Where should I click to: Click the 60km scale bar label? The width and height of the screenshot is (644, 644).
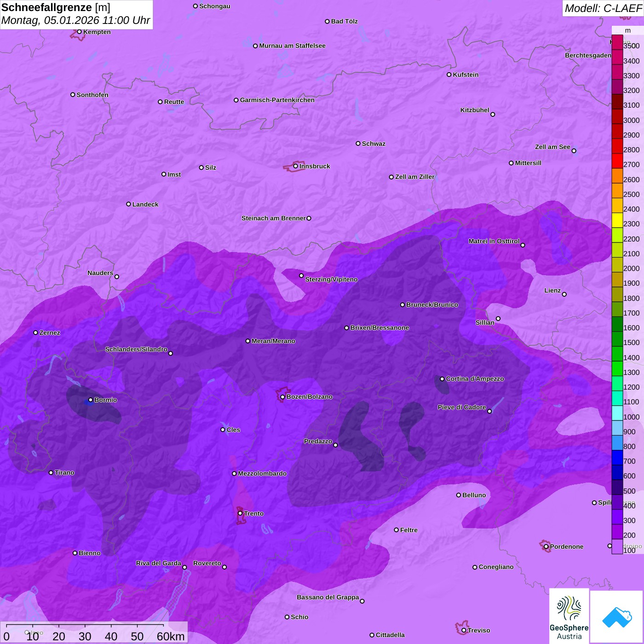click(171, 636)
